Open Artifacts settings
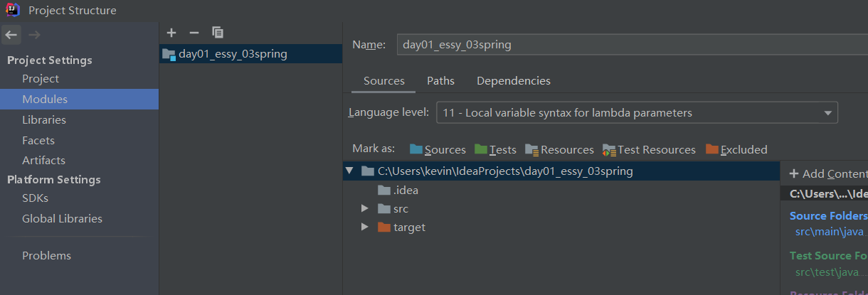Viewport: 868px width, 295px height. tap(79, 161)
